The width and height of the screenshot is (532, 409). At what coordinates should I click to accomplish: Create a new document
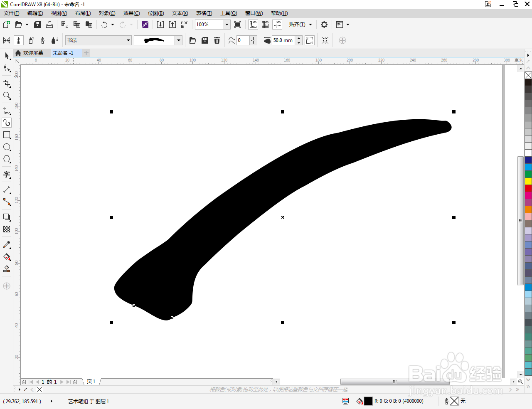pos(7,25)
